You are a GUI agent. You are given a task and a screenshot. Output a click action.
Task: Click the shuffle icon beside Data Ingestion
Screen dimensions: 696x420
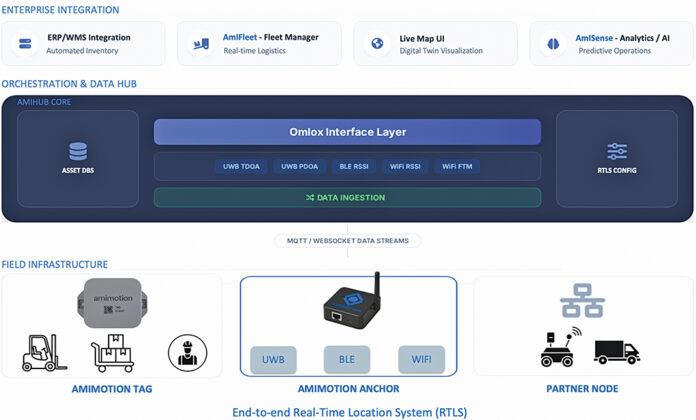click(x=310, y=198)
